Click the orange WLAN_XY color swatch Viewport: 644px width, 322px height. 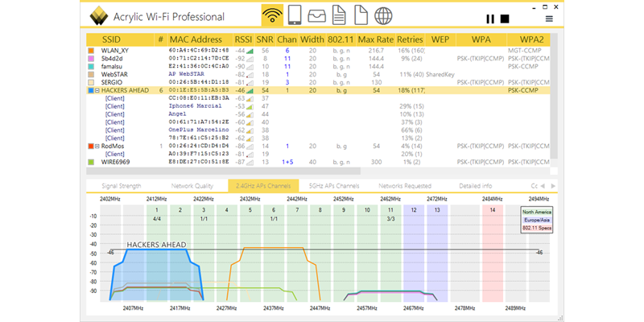(91, 50)
